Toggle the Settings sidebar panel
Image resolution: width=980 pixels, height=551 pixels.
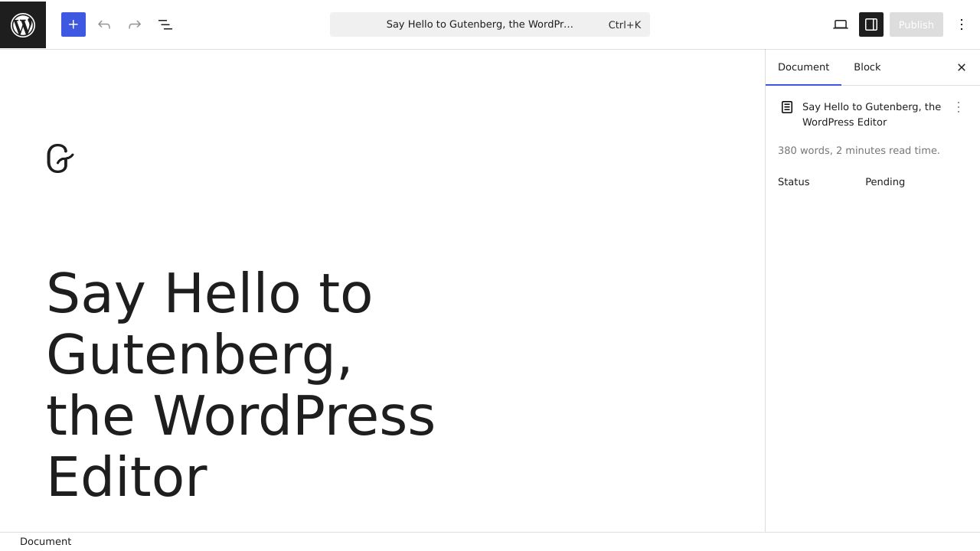pos(871,24)
